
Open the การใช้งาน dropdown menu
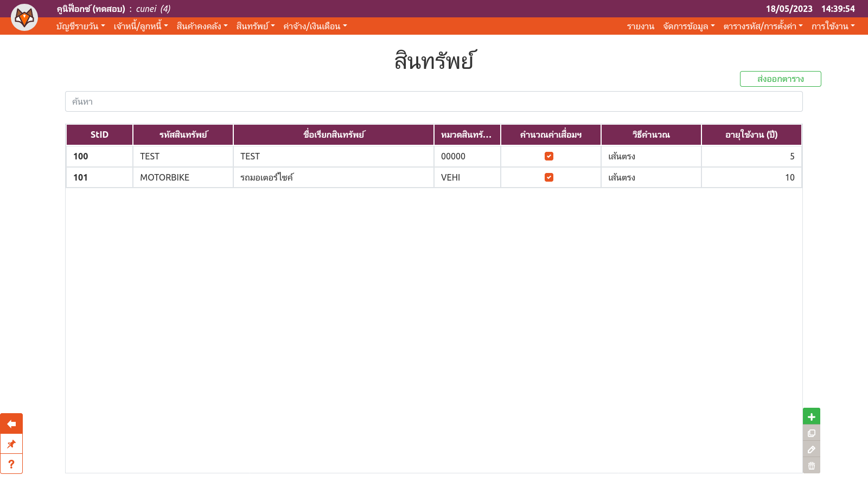(833, 26)
